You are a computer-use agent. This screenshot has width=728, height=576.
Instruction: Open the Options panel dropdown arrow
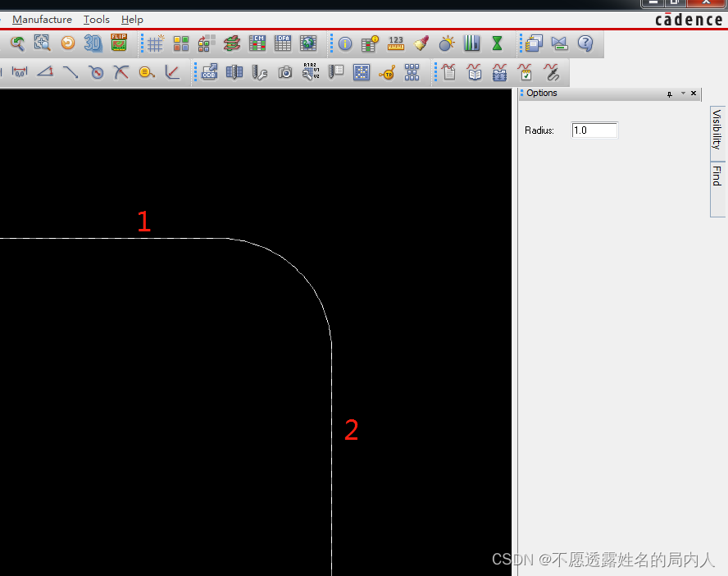[x=683, y=94]
